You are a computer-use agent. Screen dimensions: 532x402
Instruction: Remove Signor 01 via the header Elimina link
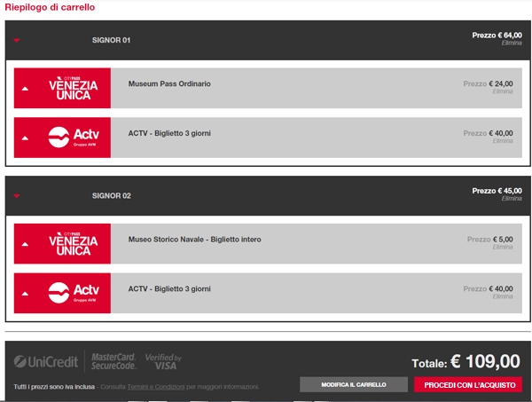point(512,43)
